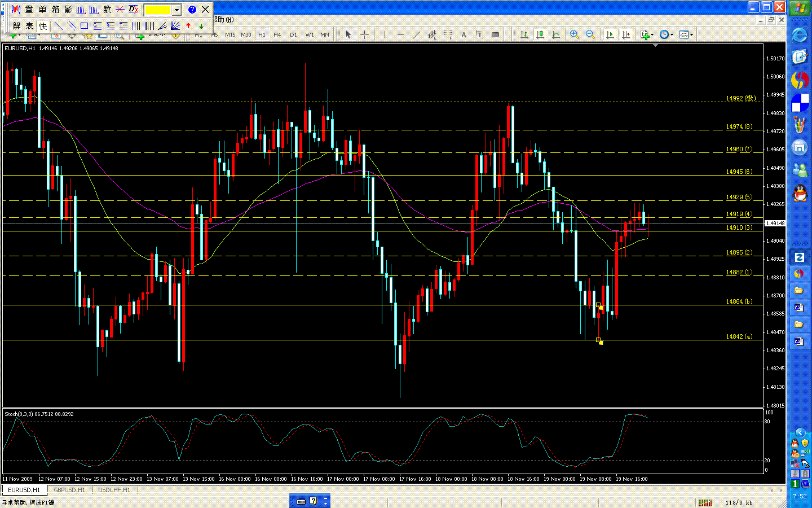Select the blue rectangle drawing tool
Screen dimensions: 812x508
click(84, 26)
